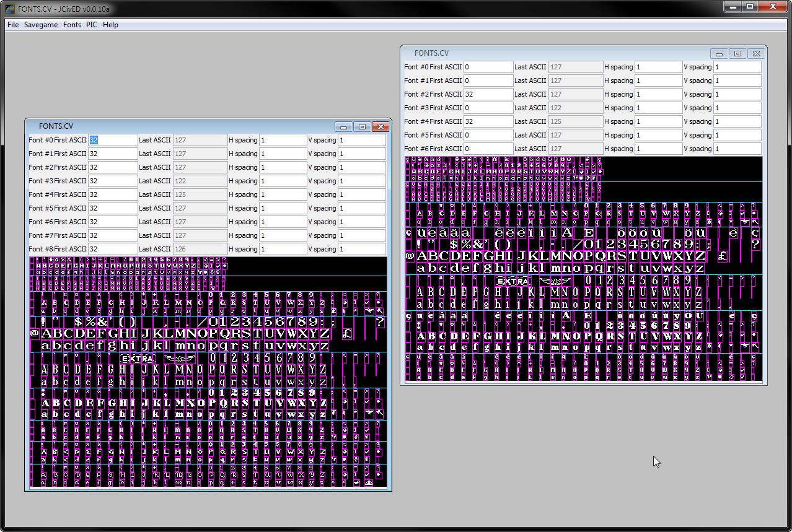Minimize the left FONTS.CV inner window

coord(344,127)
